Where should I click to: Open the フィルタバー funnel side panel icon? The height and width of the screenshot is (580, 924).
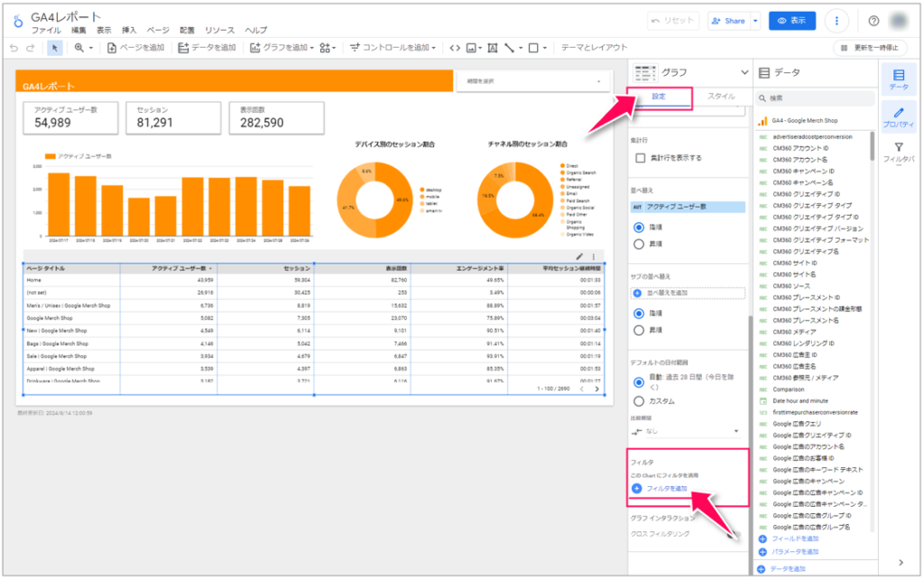pyautogui.click(x=899, y=152)
